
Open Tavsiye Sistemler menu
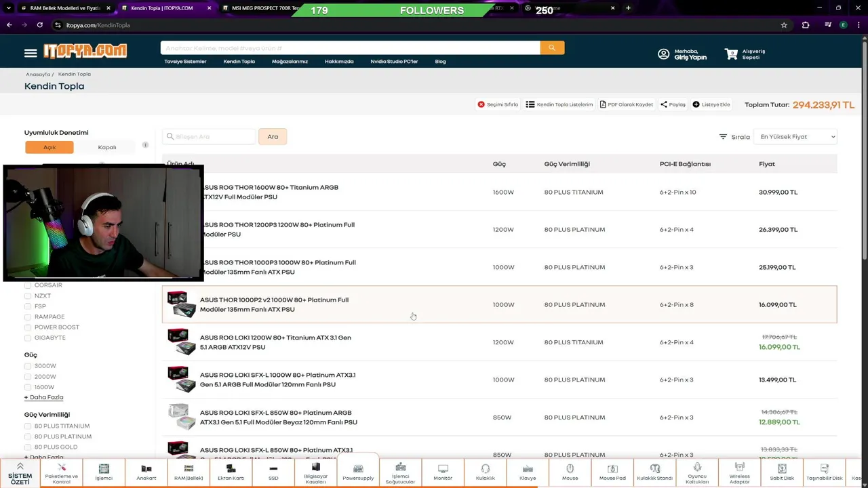tap(185, 62)
